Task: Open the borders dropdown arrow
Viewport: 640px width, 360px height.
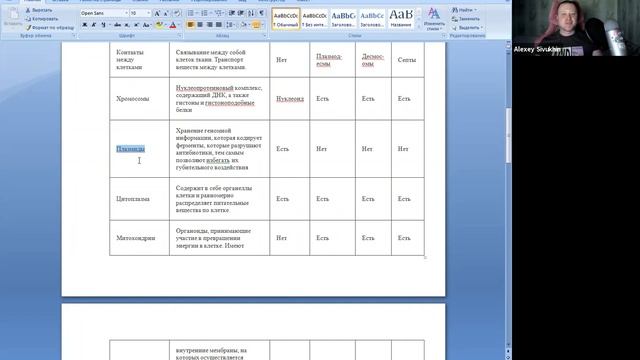Action: [x=262, y=25]
